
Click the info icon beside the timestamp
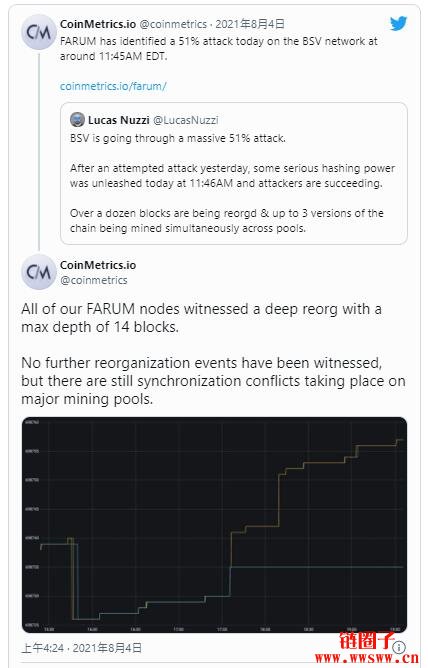399,648
